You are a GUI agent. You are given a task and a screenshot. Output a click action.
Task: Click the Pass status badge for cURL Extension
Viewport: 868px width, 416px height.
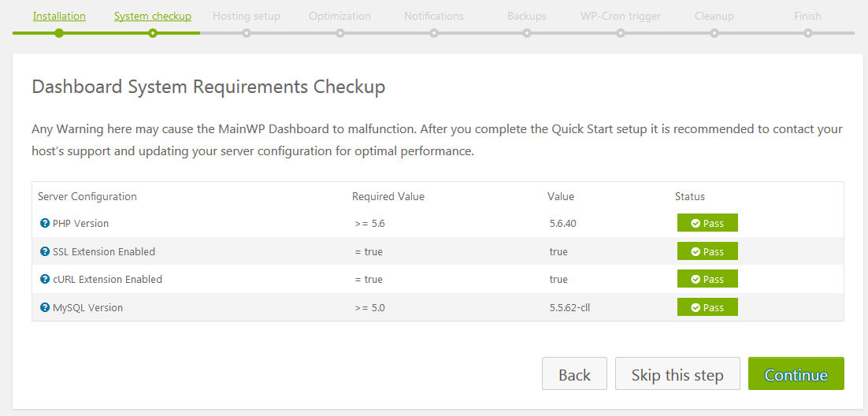click(x=707, y=280)
